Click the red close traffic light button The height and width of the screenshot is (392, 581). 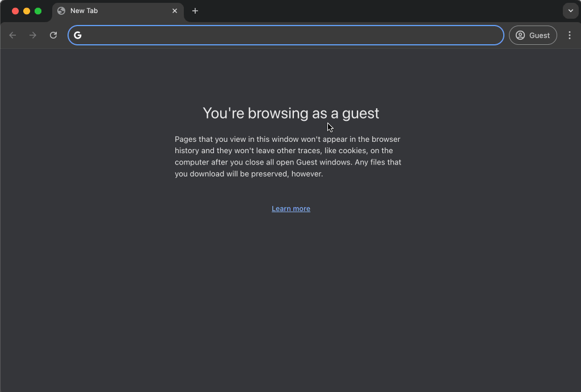(x=16, y=11)
